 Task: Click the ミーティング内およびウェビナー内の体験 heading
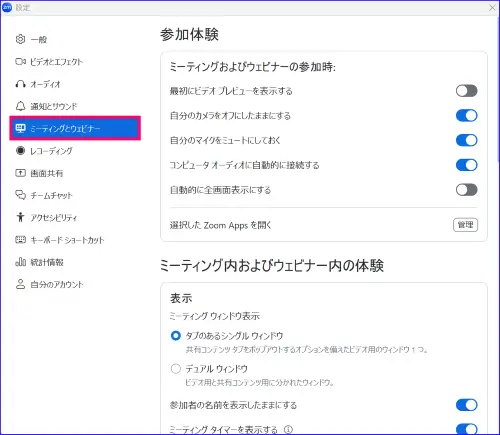(x=272, y=266)
